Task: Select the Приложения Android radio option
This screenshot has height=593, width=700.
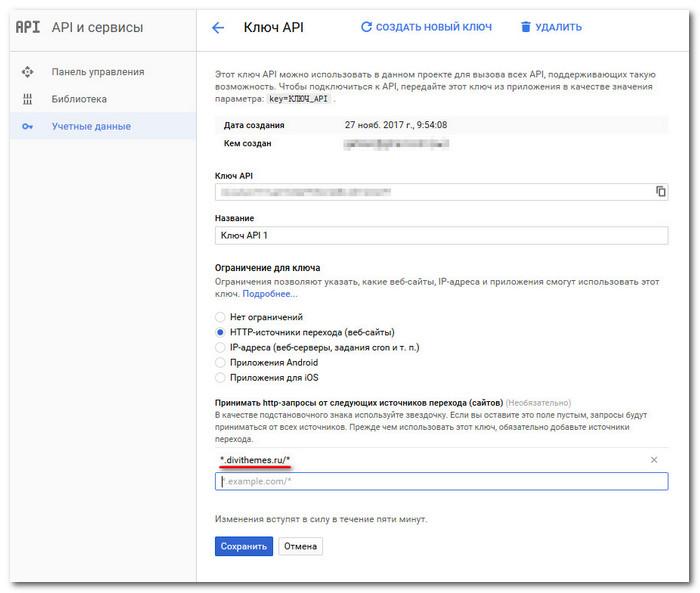Action: 221,362
